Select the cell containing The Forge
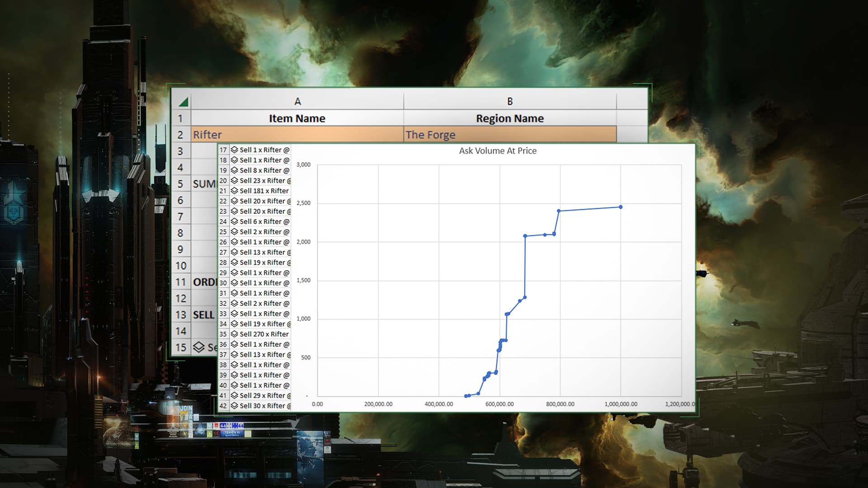 tap(510, 135)
